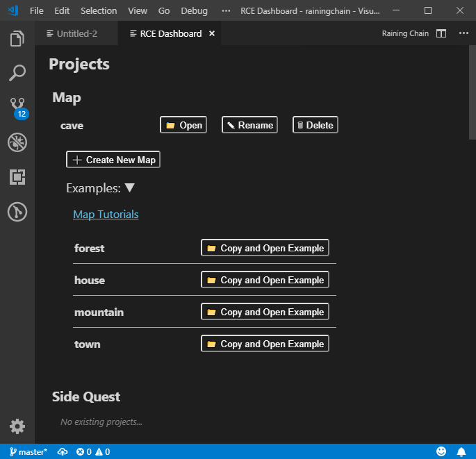Click the split editor icon
Screen dimensions: 476x459
pos(441,33)
